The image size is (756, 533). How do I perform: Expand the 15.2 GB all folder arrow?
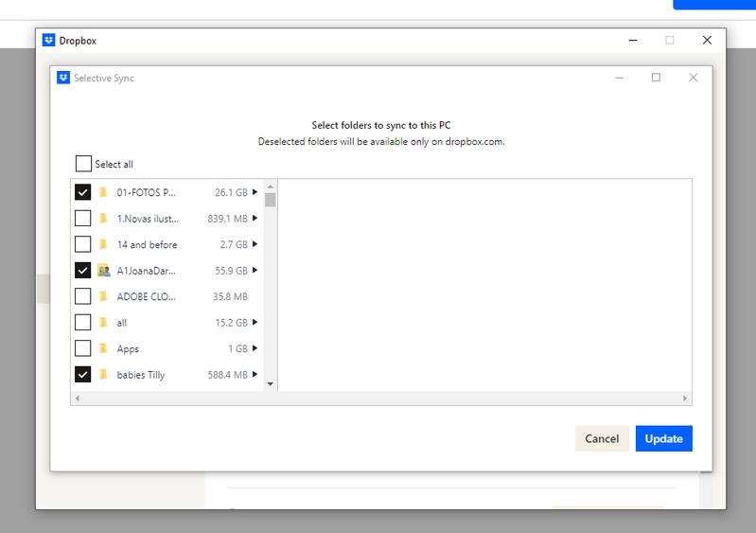click(255, 322)
